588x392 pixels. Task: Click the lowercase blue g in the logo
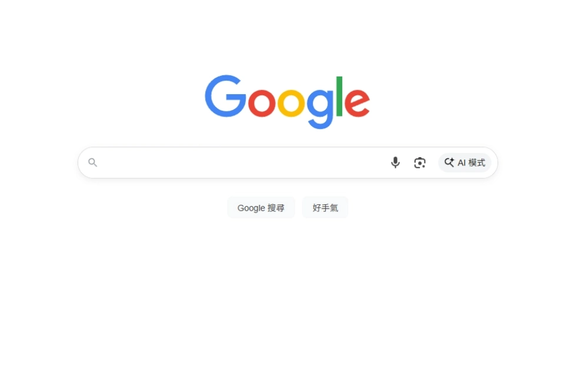tap(320, 109)
